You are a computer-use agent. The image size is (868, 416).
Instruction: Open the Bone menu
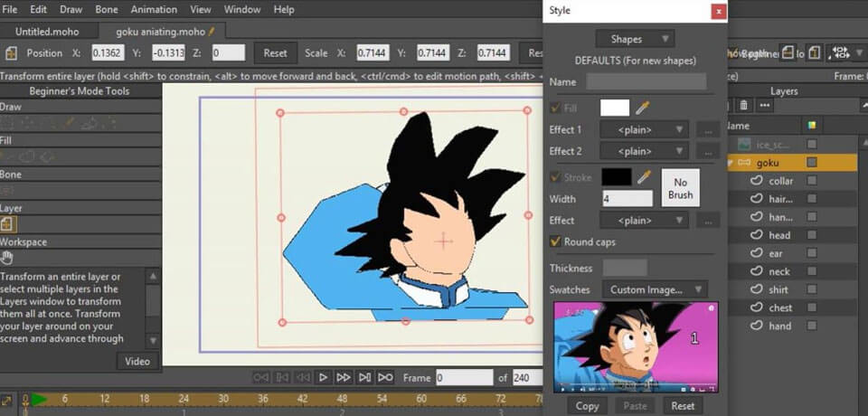(x=107, y=9)
